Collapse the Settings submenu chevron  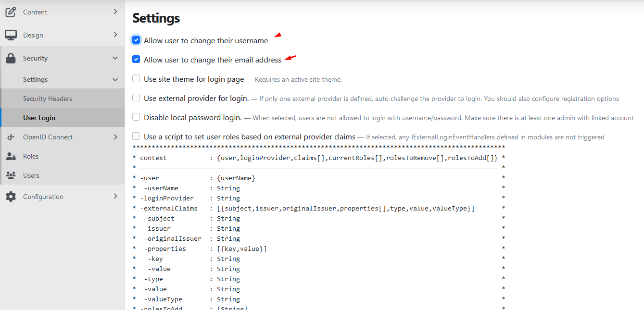click(115, 79)
